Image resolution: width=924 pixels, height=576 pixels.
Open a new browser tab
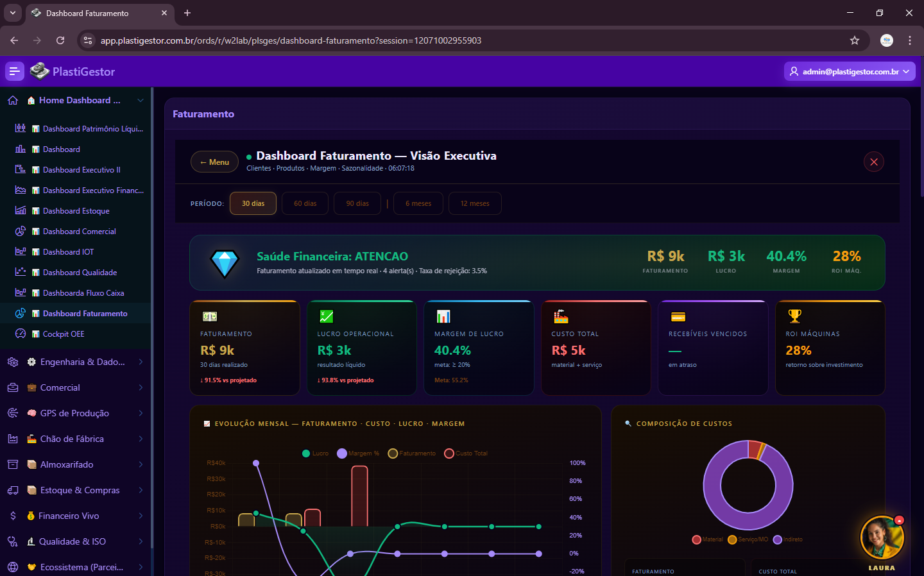[187, 13]
